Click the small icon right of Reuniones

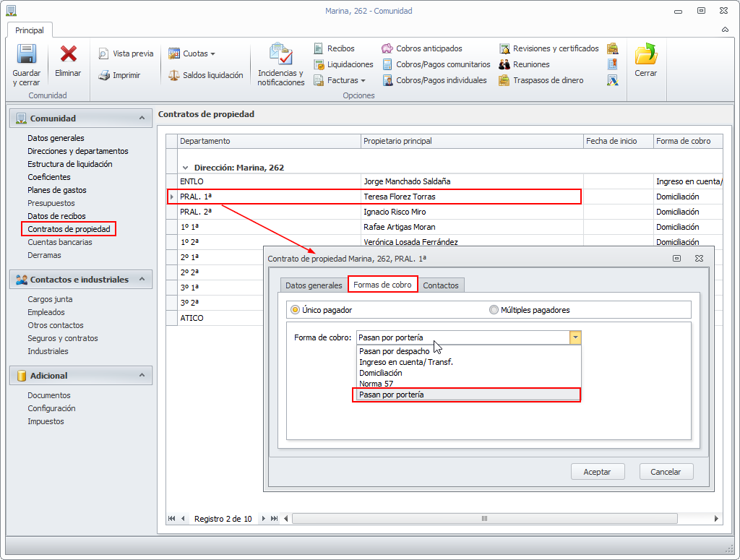pyautogui.click(x=613, y=64)
